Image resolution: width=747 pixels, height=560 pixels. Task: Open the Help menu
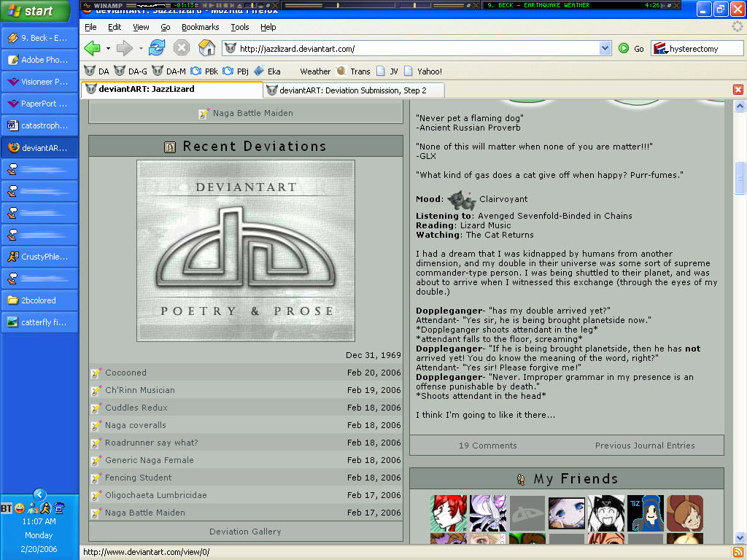pyautogui.click(x=268, y=27)
